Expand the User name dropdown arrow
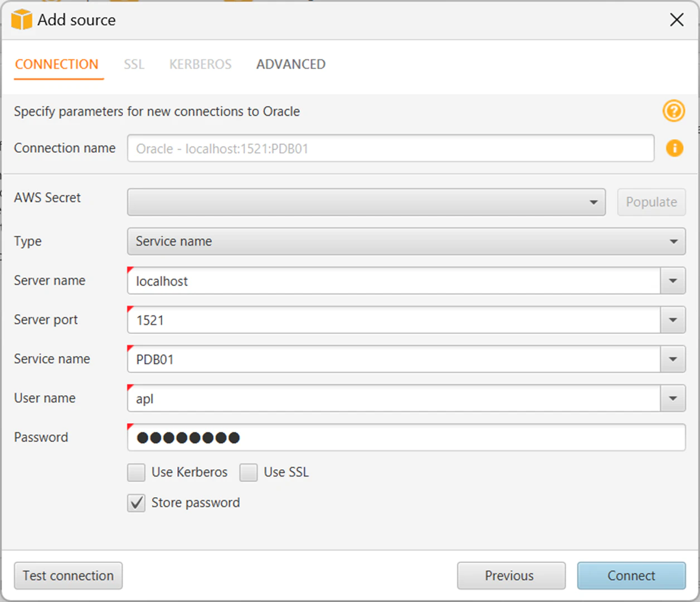This screenshot has height=602, width=700. [673, 399]
